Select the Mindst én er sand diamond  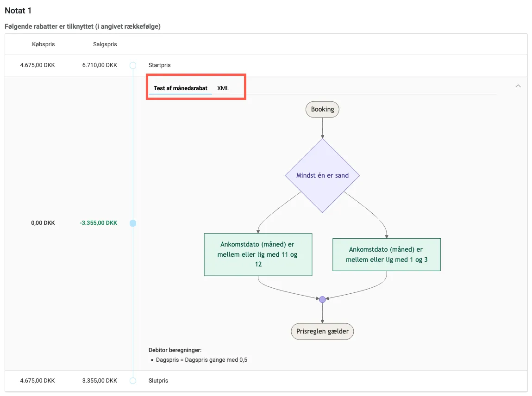(322, 176)
